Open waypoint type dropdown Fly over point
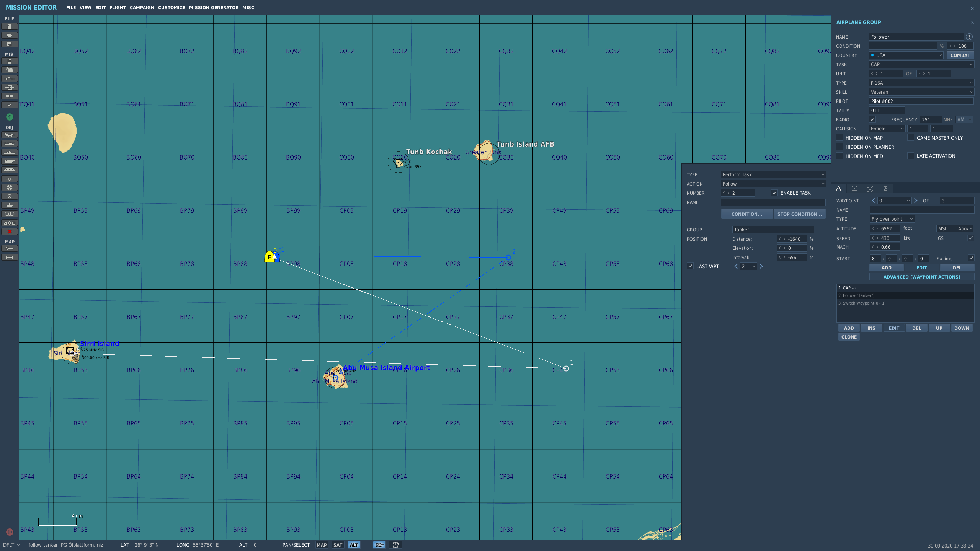Image resolution: width=980 pixels, height=551 pixels. click(x=892, y=219)
